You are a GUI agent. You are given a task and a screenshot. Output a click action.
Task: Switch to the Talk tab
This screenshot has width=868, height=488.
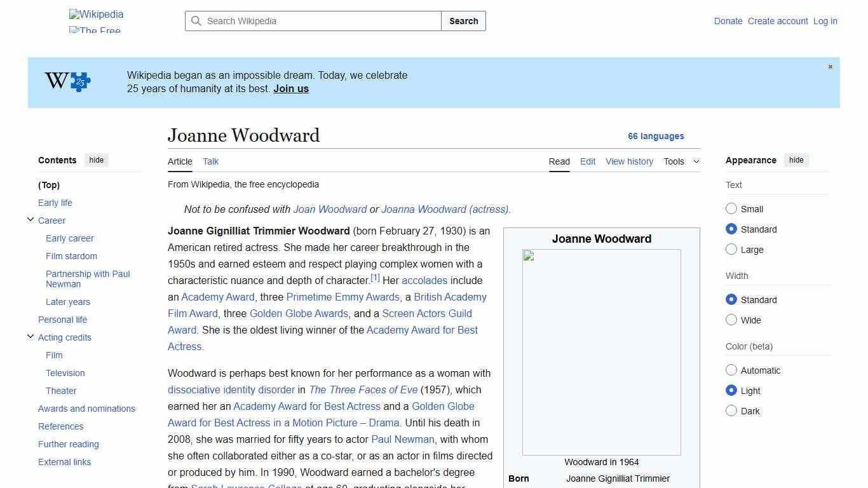(210, 161)
